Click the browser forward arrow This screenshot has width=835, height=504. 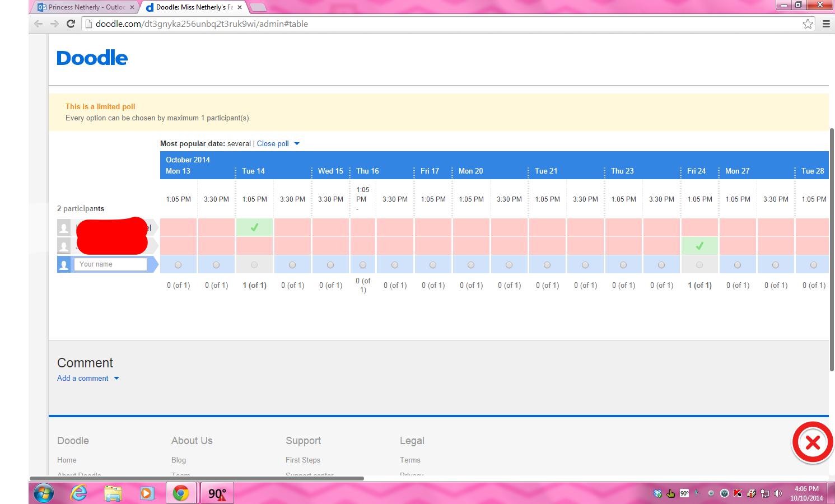click(x=54, y=24)
